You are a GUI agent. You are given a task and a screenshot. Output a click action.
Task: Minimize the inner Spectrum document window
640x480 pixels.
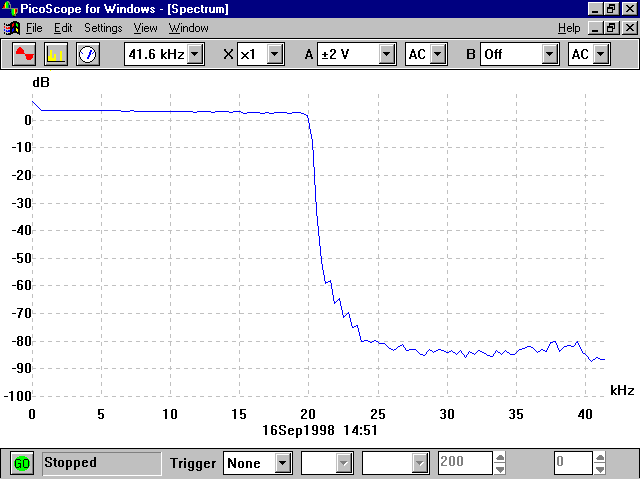595,28
